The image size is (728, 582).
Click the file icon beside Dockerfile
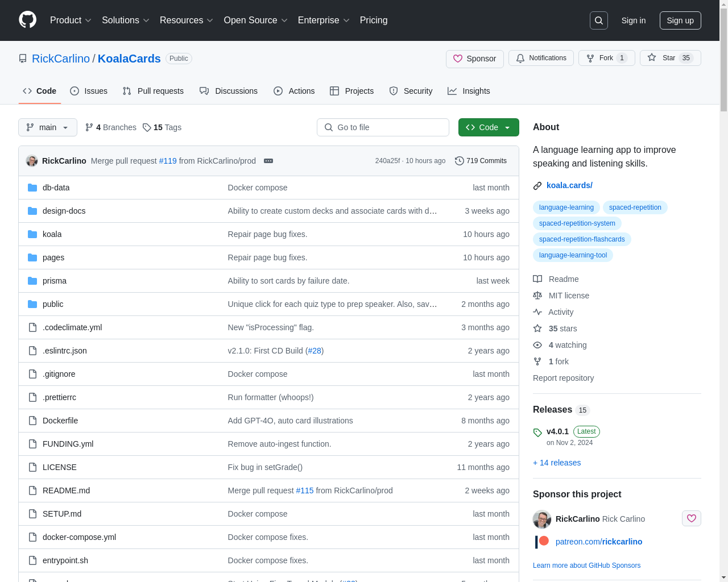click(32, 421)
